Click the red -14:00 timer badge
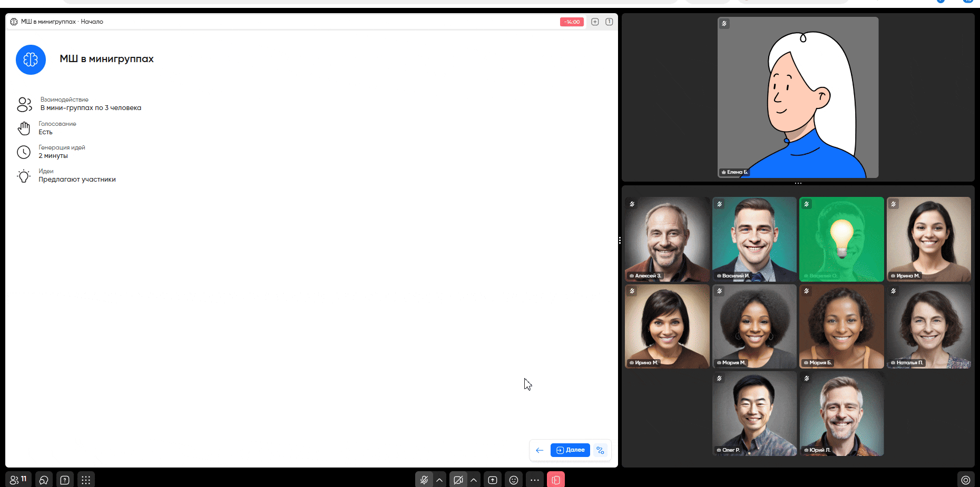Screen dimensions: 980x487 coord(572,22)
